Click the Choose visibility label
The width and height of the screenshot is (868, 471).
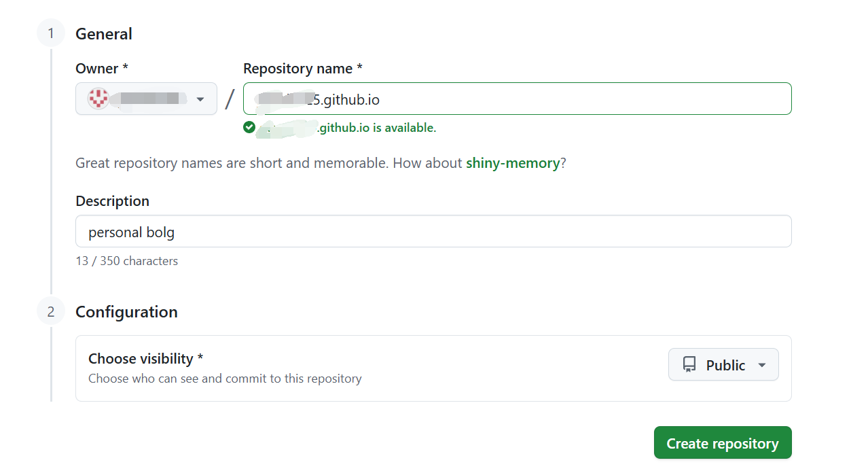click(x=145, y=358)
